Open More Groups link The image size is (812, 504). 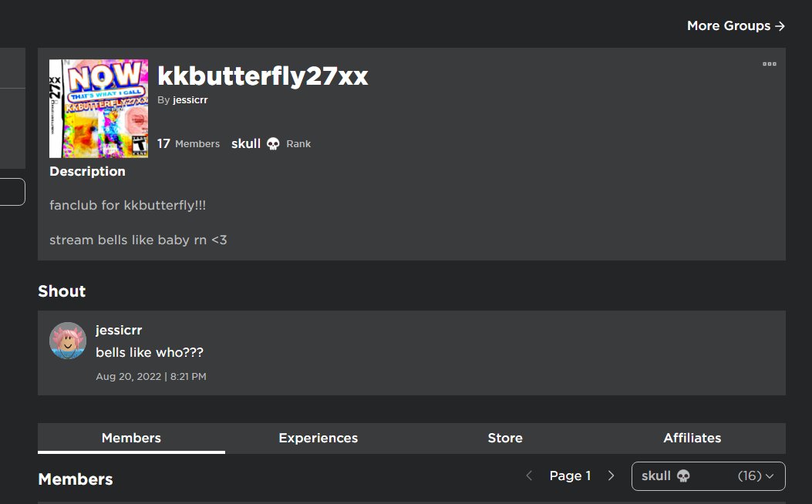(736, 26)
